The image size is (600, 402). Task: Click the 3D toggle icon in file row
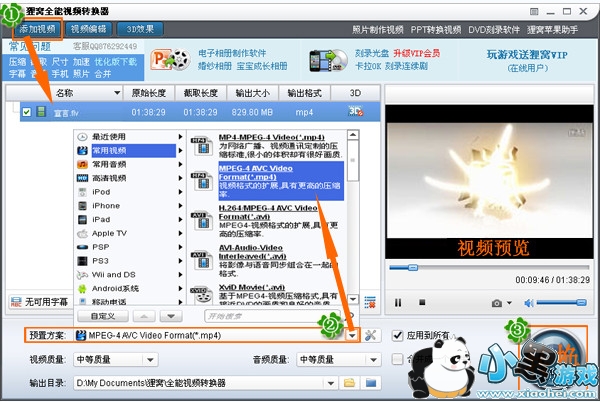[355, 111]
